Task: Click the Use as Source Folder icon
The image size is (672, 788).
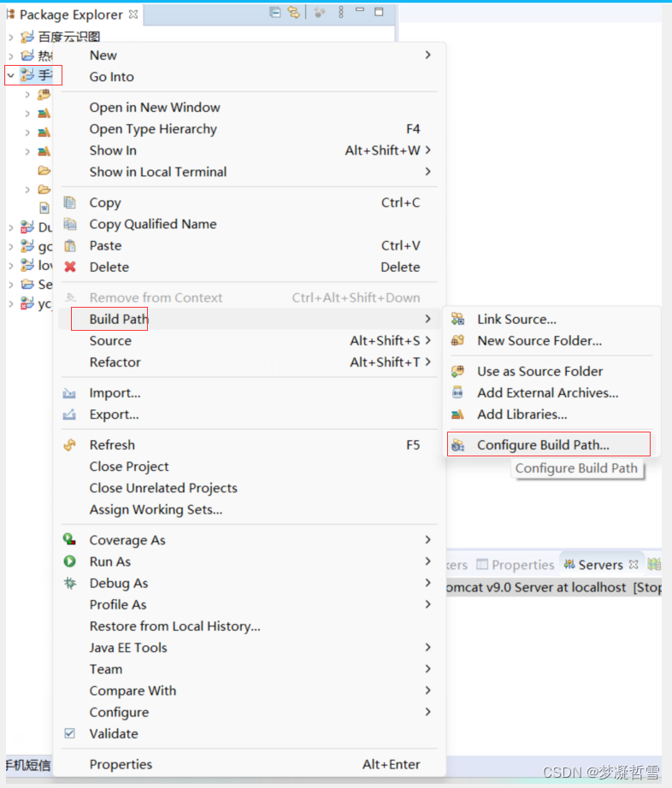Action: [x=458, y=371]
